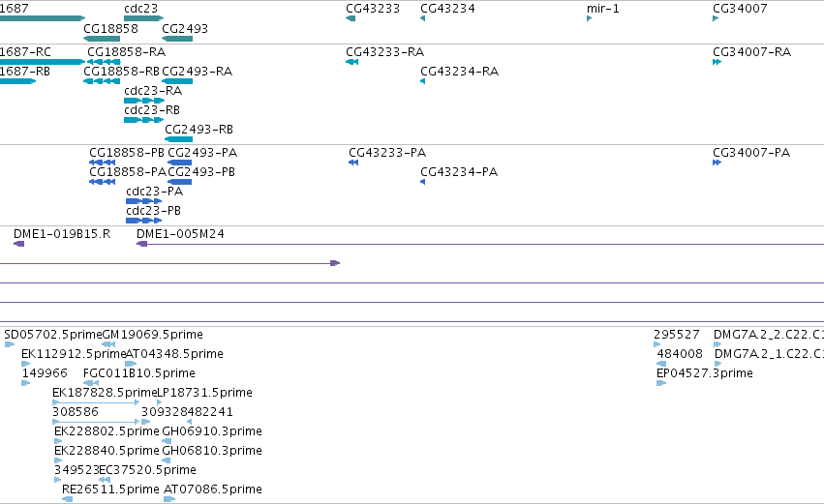Click the EP04527.3prime EST label

[705, 373]
